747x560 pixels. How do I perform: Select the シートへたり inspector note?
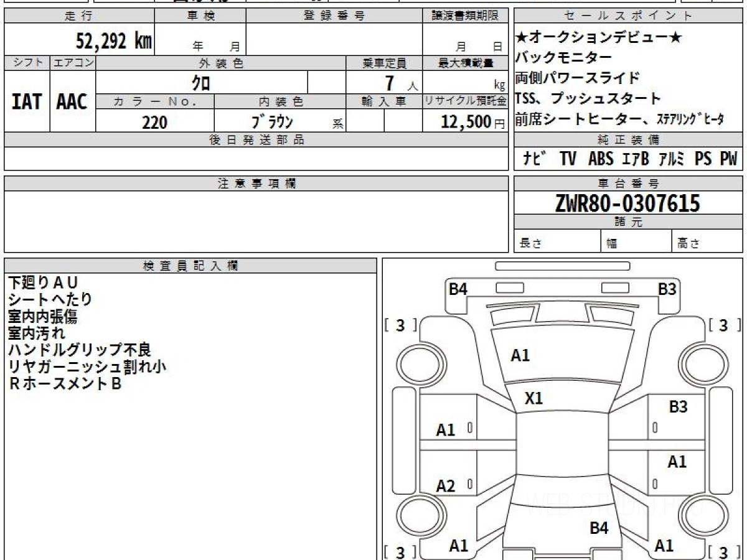tap(50, 299)
